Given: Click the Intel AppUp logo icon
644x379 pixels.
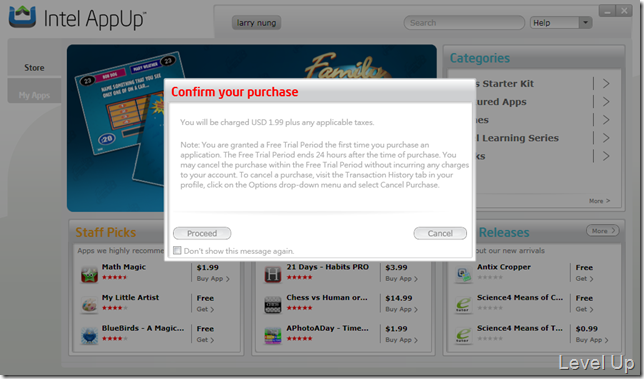Looking at the screenshot, I should [22, 17].
